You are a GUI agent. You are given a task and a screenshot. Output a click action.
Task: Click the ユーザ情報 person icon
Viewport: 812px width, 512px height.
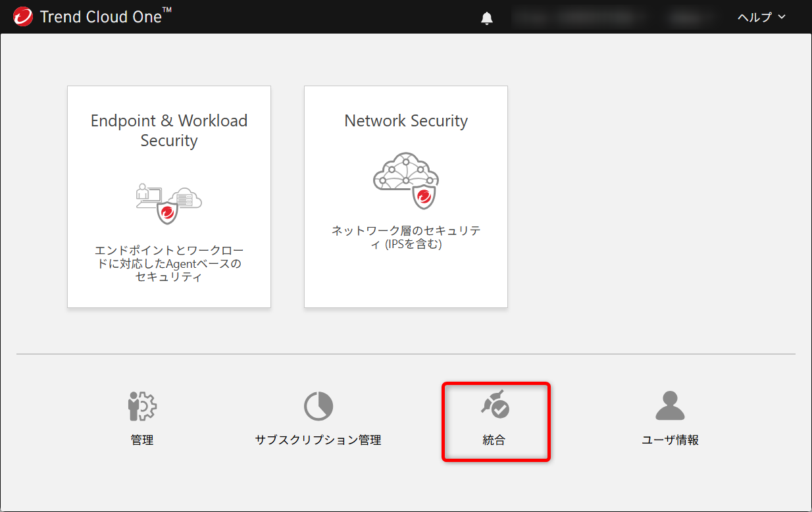click(x=671, y=406)
